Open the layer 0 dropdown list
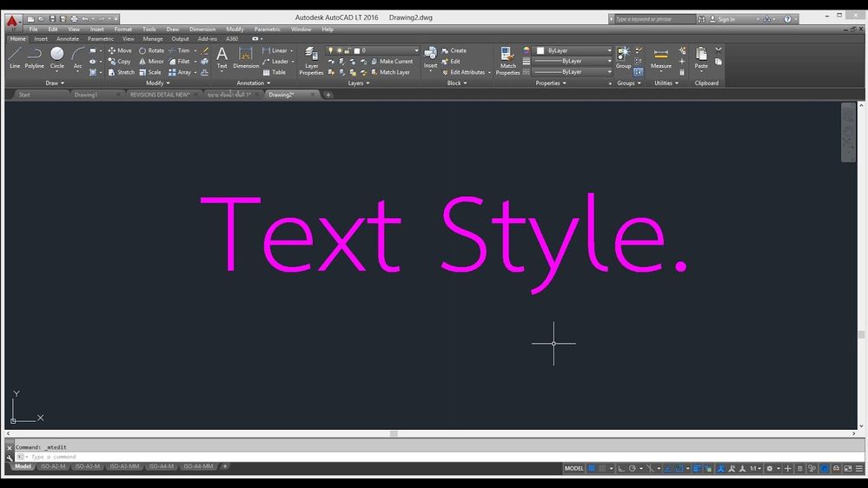 pyautogui.click(x=416, y=50)
